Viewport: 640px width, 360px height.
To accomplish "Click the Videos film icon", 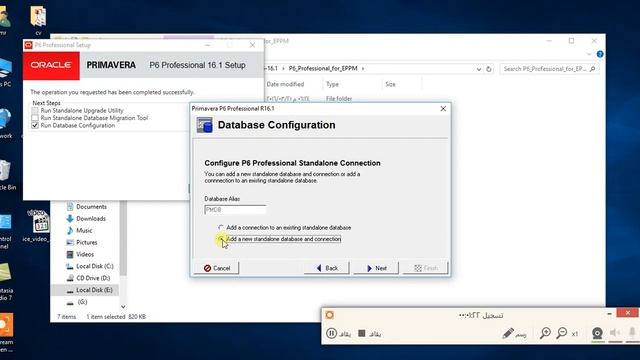I will pyautogui.click(x=70, y=254).
